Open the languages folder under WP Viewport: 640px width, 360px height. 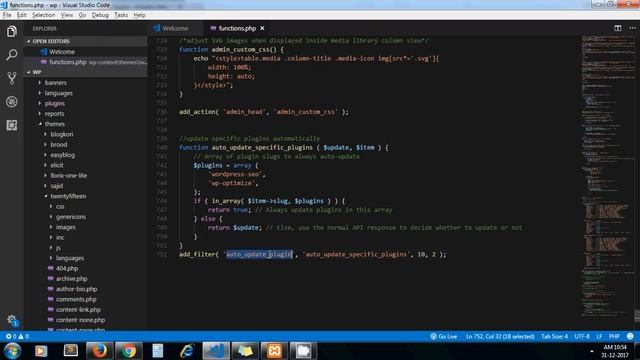click(58, 93)
